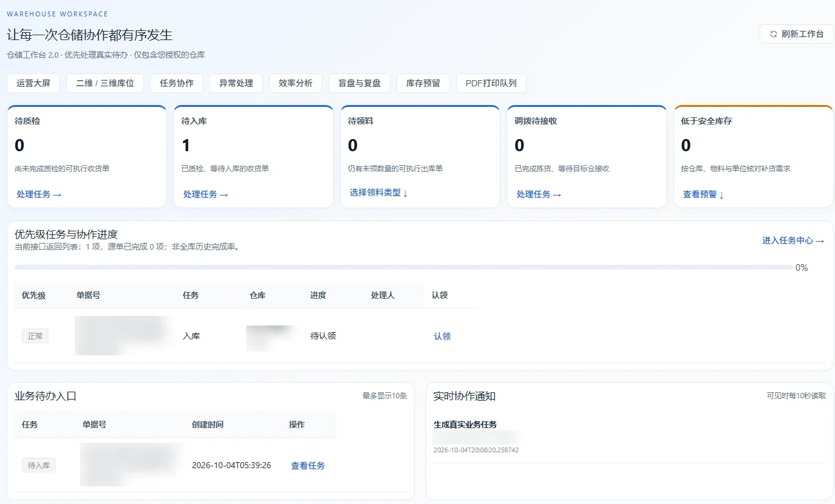This screenshot has height=504, width=835.
Task: Click 查看任务 for the 待入库 entry
Action: coord(308,466)
